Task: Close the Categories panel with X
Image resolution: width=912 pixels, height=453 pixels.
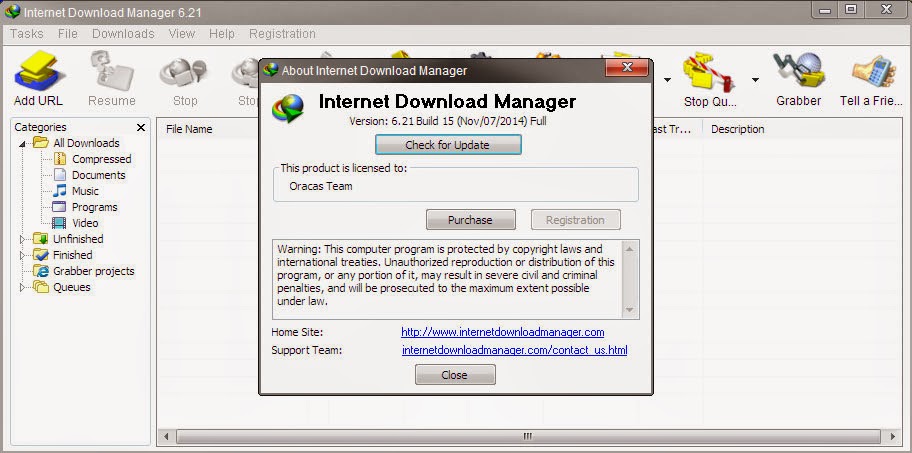Action: pyautogui.click(x=141, y=127)
